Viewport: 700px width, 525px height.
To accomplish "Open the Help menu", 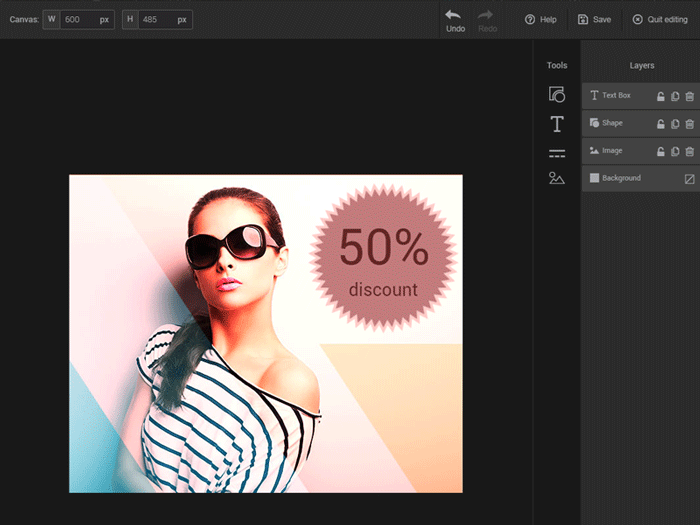I will click(541, 19).
